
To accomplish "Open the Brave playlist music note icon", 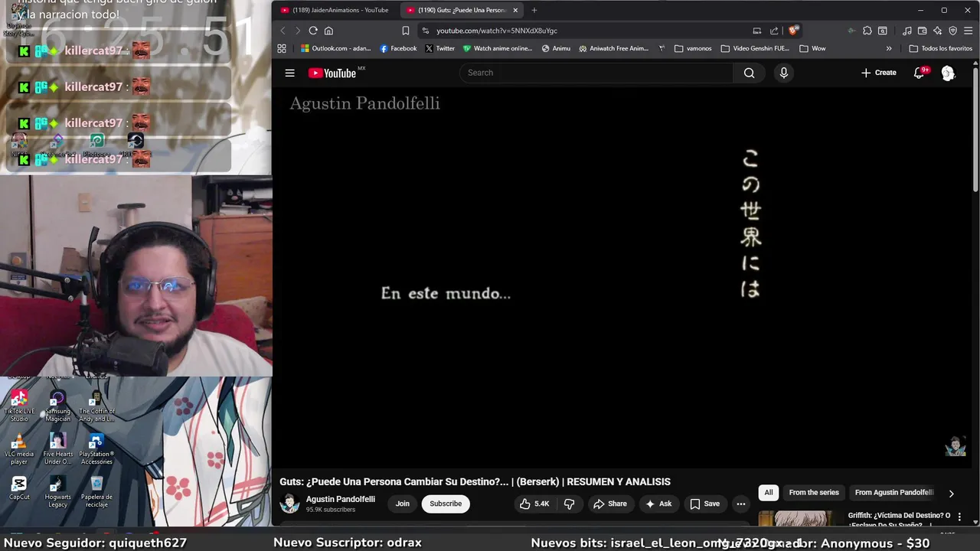I will pyautogui.click(x=907, y=31).
